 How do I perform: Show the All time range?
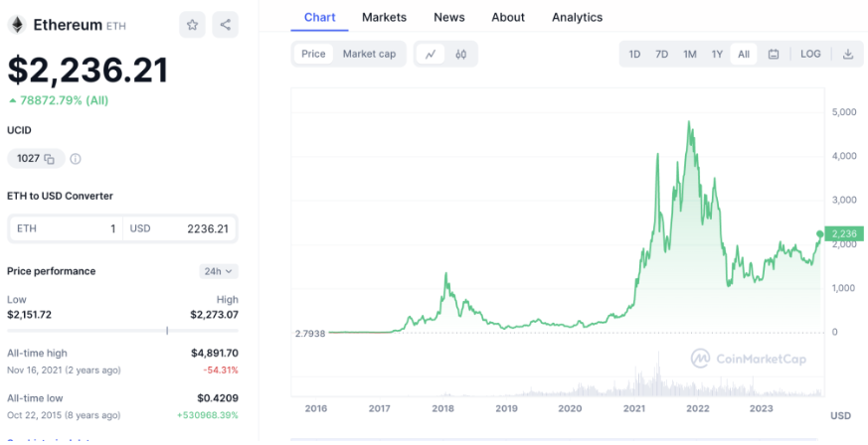click(744, 54)
